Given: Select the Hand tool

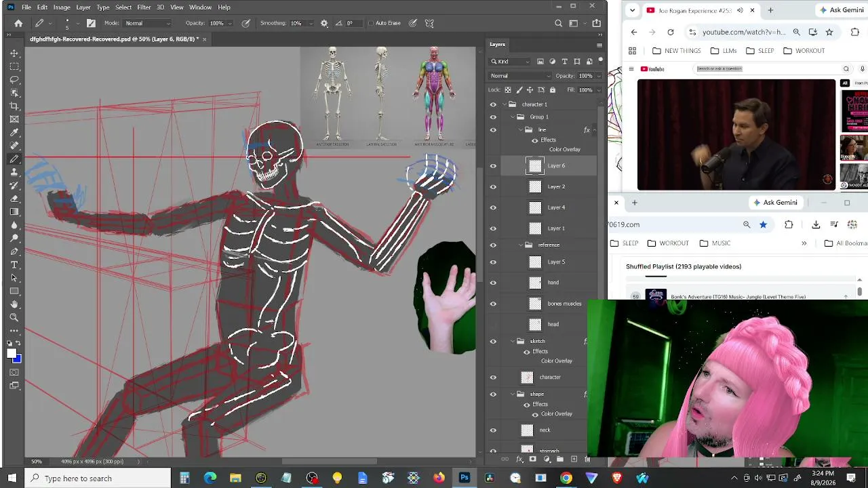Looking at the screenshot, I should pos(14,304).
